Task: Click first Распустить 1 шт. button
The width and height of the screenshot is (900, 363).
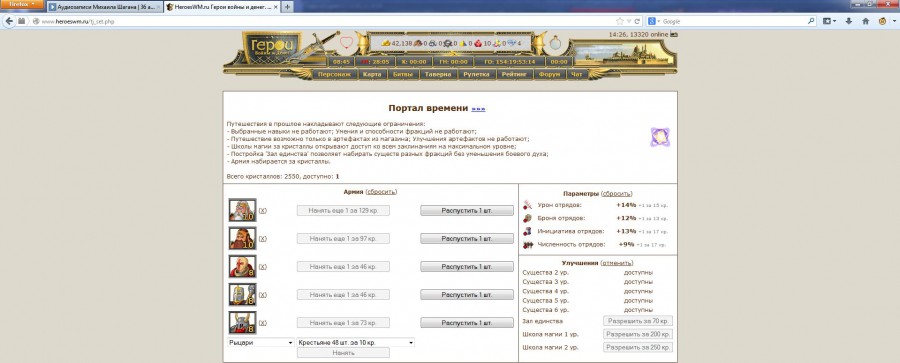Action: click(467, 210)
